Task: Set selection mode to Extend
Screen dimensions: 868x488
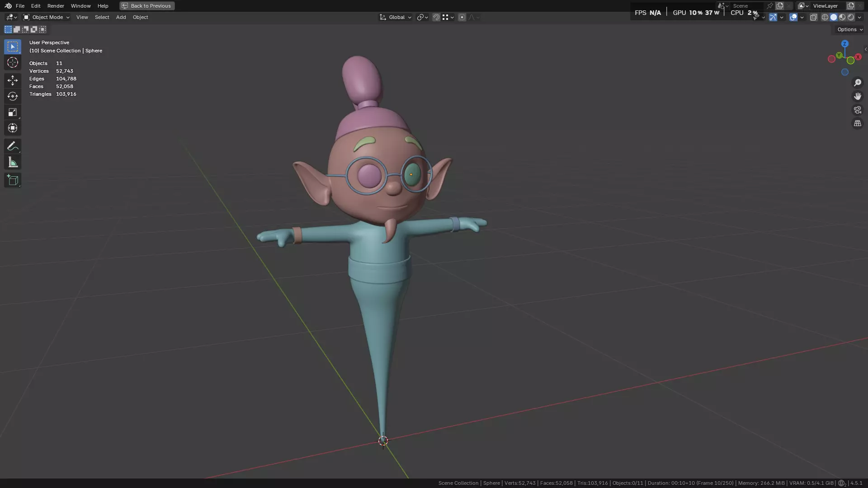Action: click(17, 29)
